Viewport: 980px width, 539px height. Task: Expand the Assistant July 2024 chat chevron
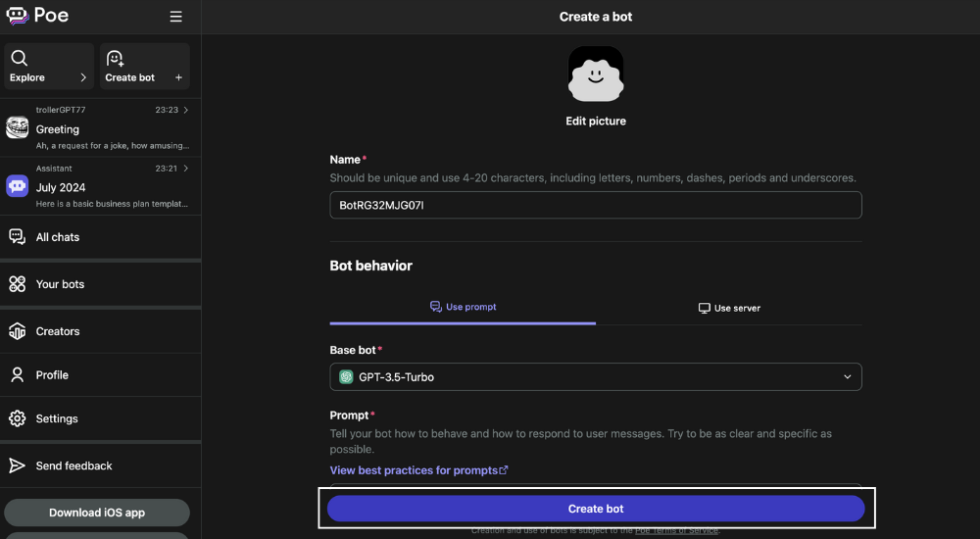click(x=185, y=169)
